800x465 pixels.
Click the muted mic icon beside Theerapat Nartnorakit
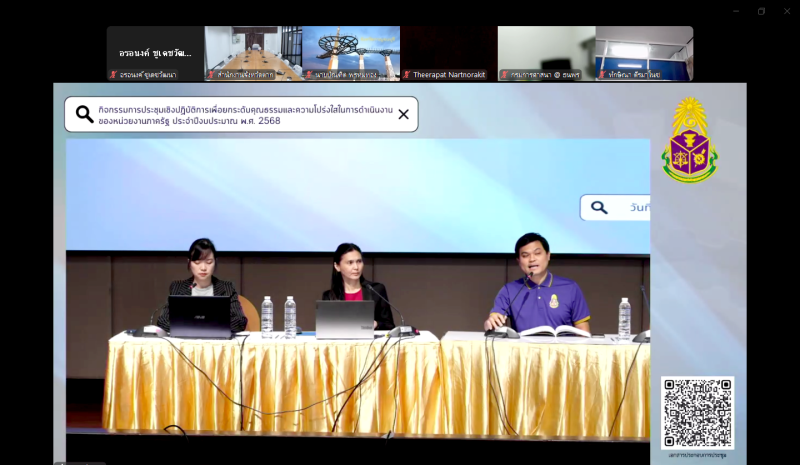click(407, 75)
